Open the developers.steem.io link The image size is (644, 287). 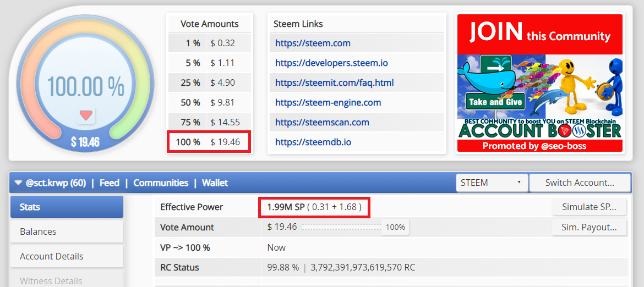(331, 63)
